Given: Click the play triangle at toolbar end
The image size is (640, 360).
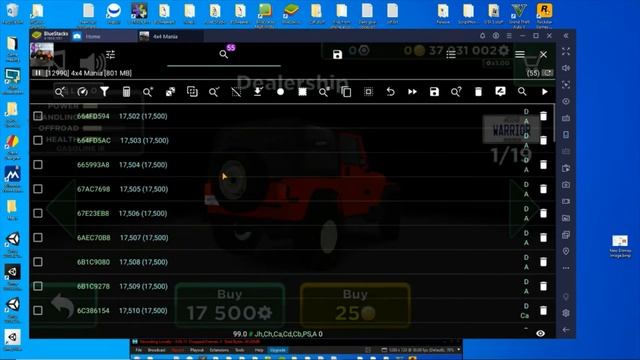Looking at the screenshot, I should [x=544, y=92].
